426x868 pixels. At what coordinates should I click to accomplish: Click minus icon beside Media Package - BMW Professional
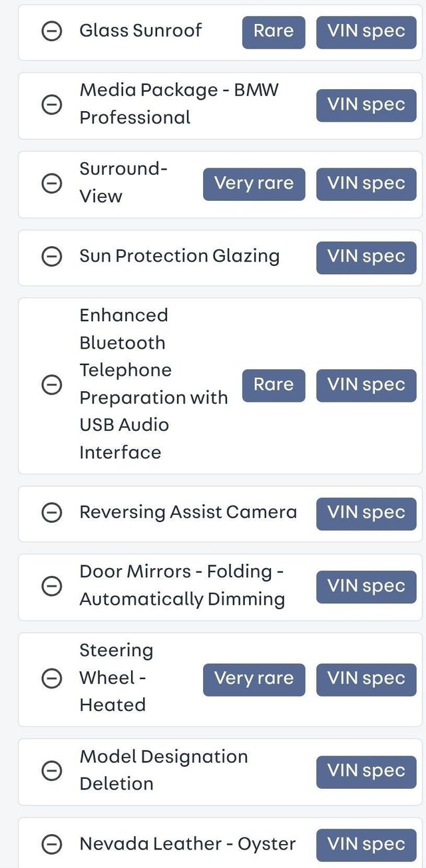[x=52, y=104]
